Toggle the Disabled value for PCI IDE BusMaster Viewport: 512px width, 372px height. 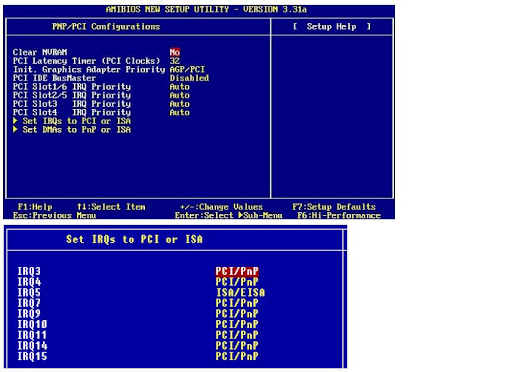click(189, 78)
